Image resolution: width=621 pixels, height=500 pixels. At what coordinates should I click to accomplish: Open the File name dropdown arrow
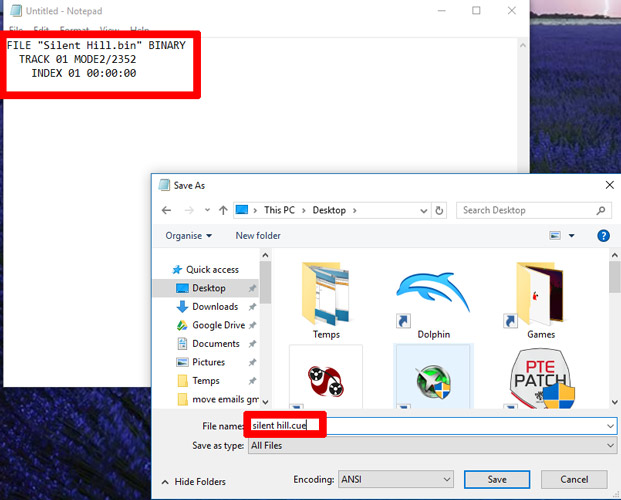pos(610,426)
